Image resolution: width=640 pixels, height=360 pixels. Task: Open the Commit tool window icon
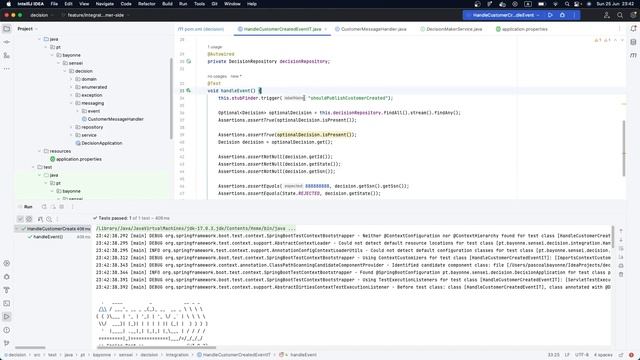click(7, 42)
